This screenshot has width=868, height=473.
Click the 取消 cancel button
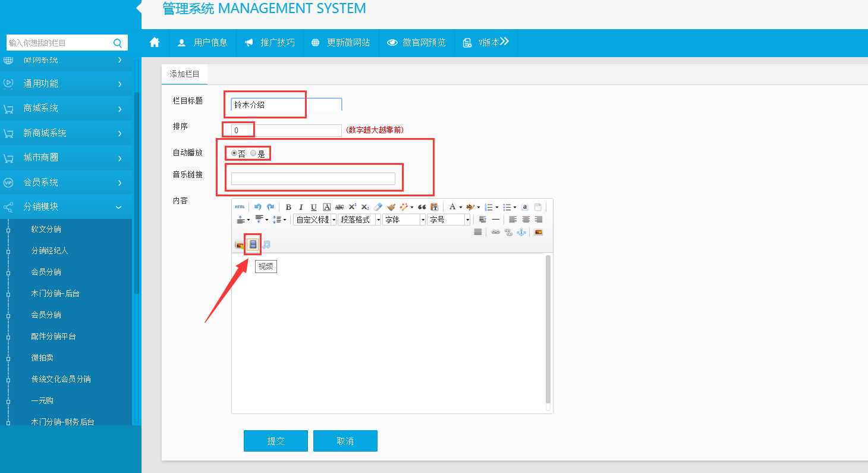(345, 441)
